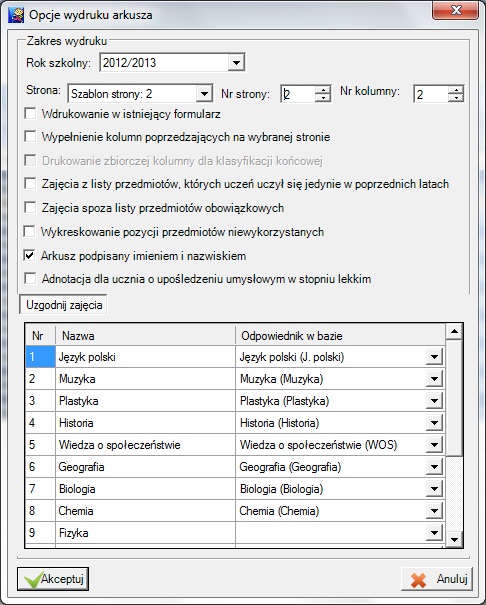Screen dimensions: 486x605
Task: Select the Geografia name cell
Action: (145, 466)
